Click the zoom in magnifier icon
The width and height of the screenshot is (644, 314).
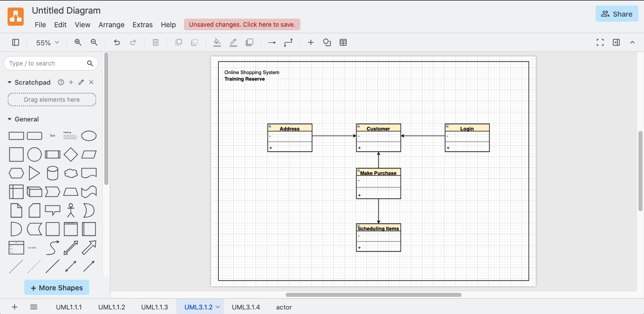coord(78,43)
